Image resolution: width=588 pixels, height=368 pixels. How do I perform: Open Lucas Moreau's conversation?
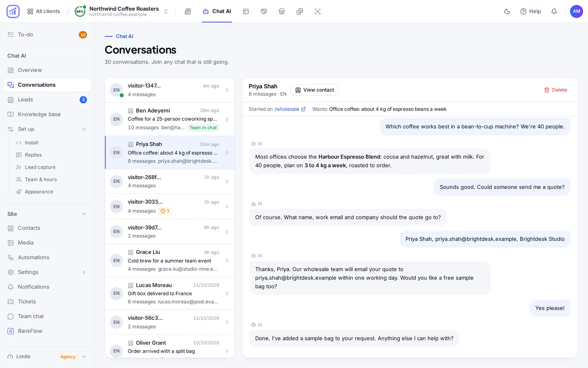[x=170, y=293]
